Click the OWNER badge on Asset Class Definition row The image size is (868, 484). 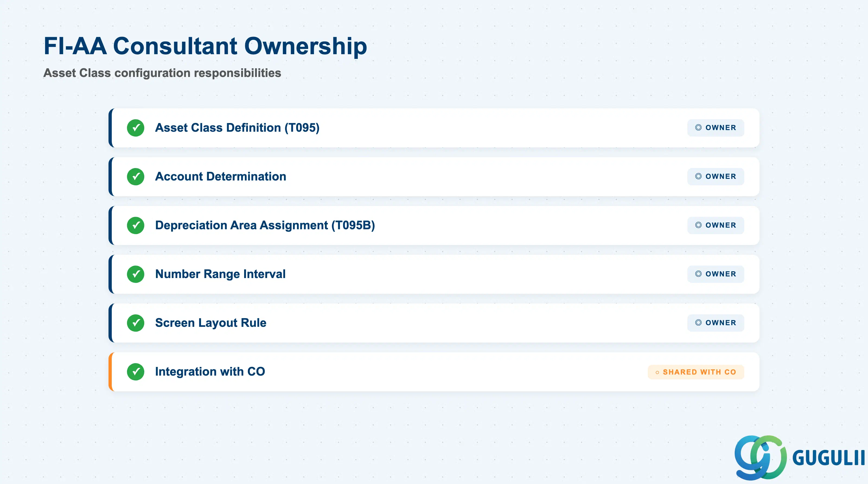tap(716, 128)
